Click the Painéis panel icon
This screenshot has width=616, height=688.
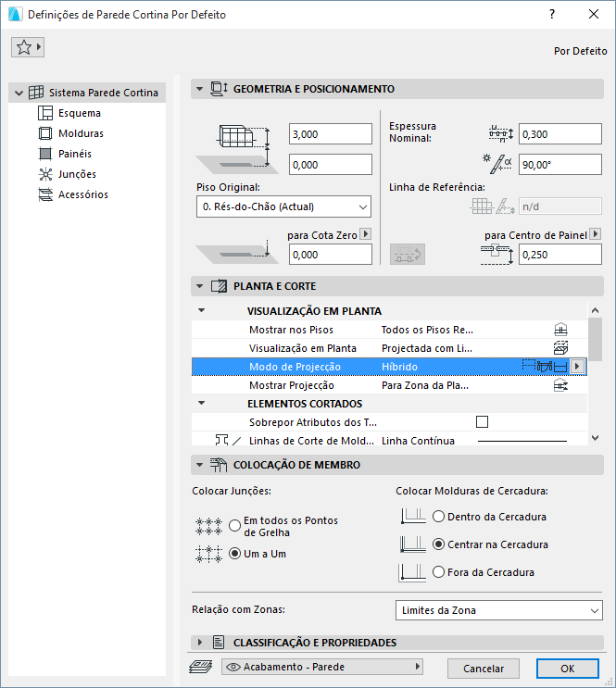pos(45,154)
